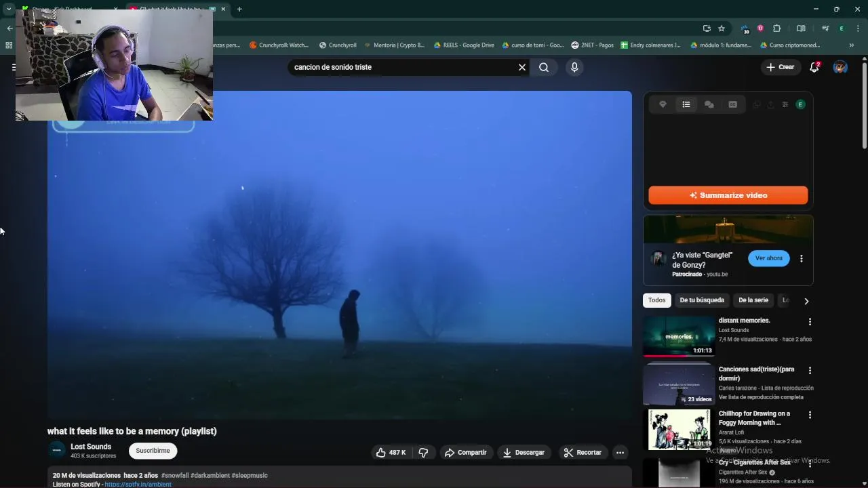
Task: Open distant memories video thumbnail
Action: [679, 336]
